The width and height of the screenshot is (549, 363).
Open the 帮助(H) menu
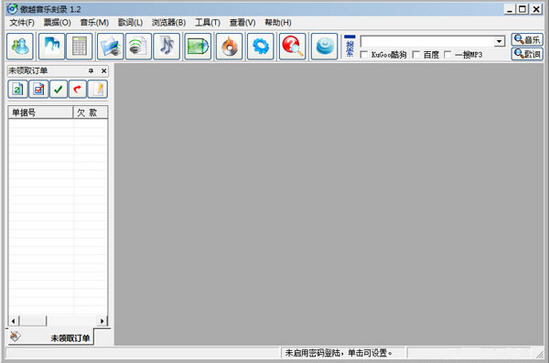coord(278,23)
